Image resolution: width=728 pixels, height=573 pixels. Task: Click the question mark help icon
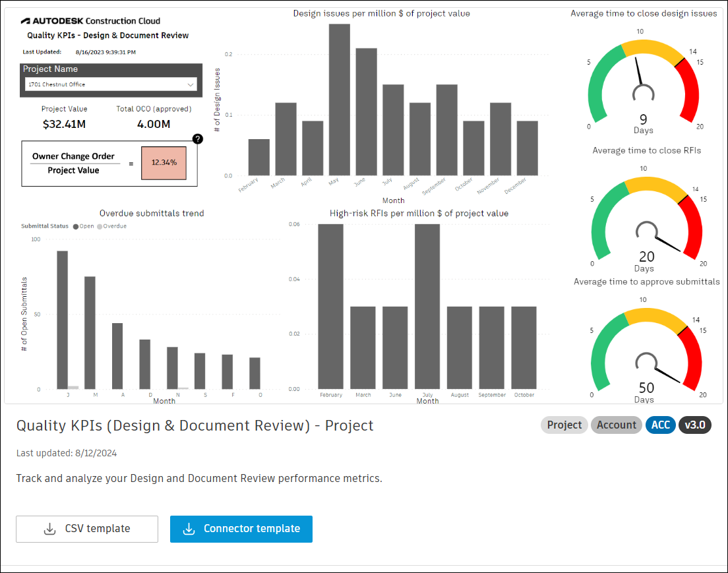click(197, 139)
